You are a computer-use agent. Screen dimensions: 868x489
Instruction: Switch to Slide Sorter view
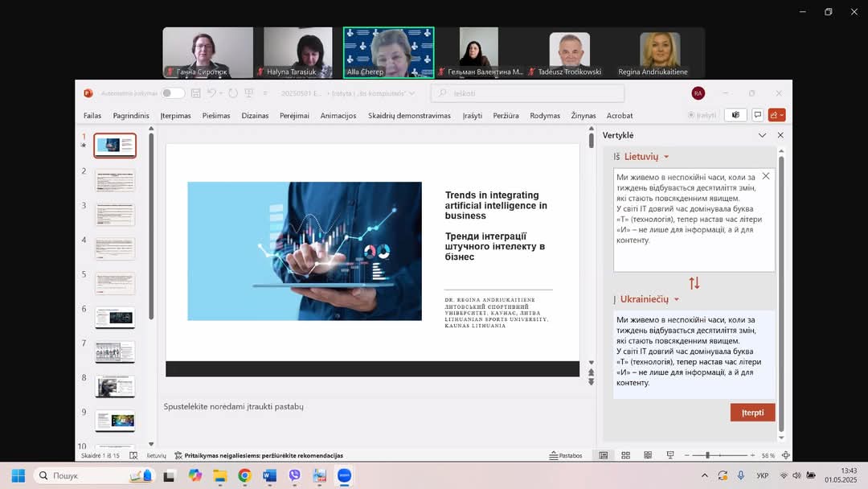pyautogui.click(x=626, y=455)
